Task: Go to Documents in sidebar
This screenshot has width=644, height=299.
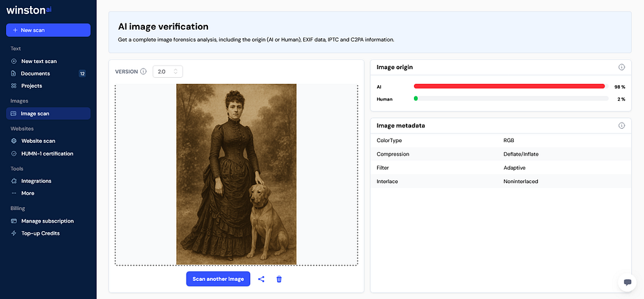Action: coord(35,74)
